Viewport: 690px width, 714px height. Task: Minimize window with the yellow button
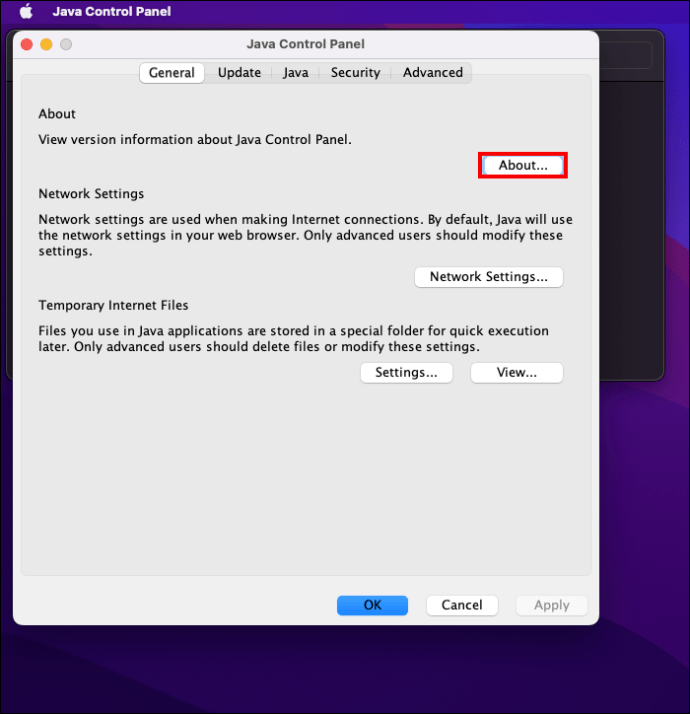point(46,44)
